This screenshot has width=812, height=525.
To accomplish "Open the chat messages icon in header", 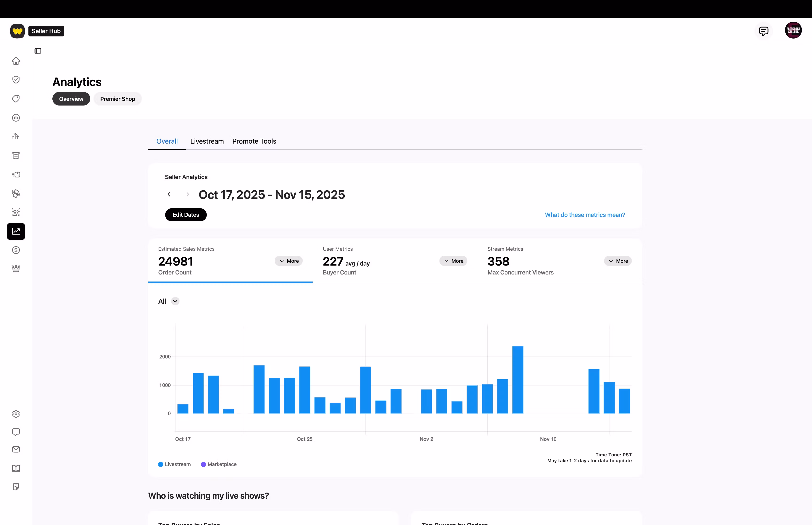I will pyautogui.click(x=764, y=31).
